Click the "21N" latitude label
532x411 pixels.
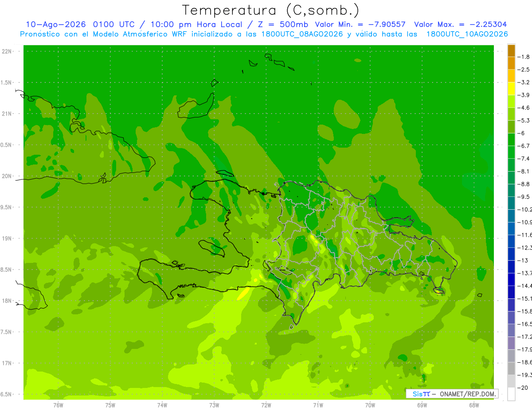point(7,114)
